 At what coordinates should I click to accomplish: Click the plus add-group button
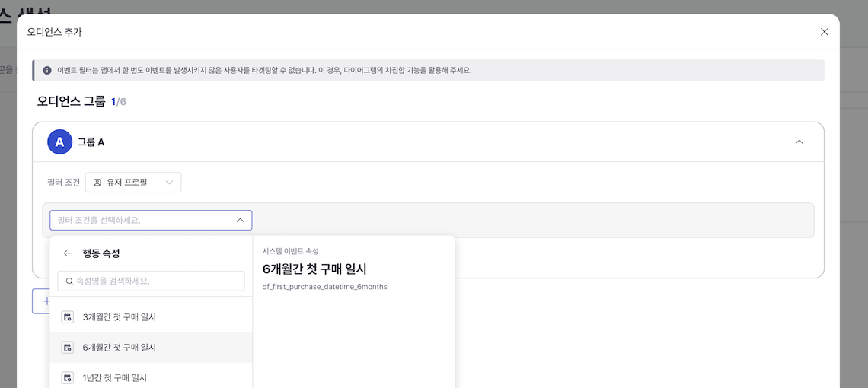point(42,301)
